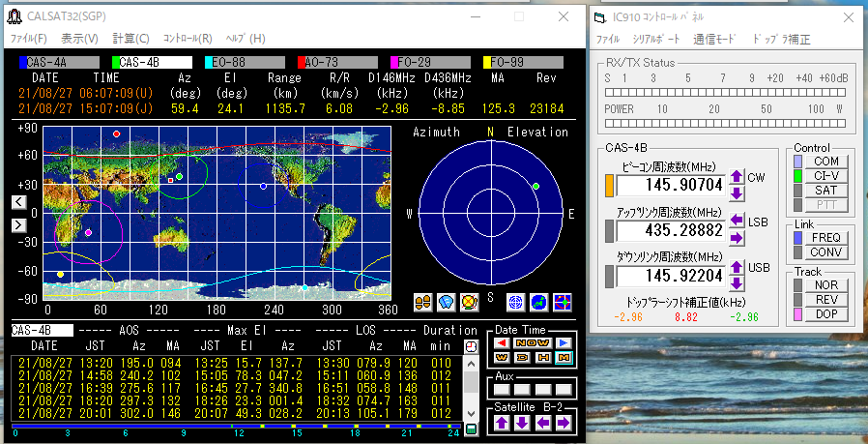This screenshot has height=444, width=868.
Task: Click downlink frequency field 145.92204
Action: click(x=671, y=276)
